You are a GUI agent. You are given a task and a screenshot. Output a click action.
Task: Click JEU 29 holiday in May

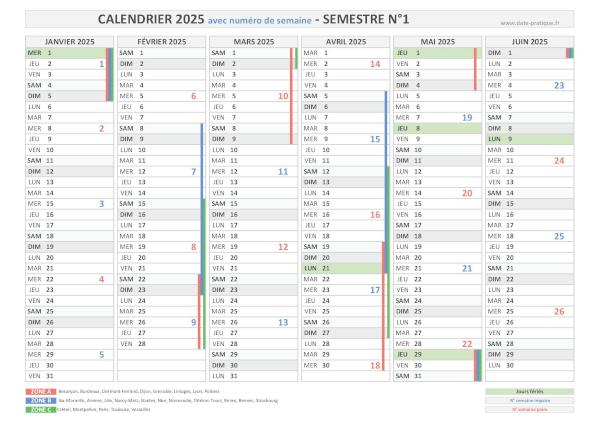point(434,355)
